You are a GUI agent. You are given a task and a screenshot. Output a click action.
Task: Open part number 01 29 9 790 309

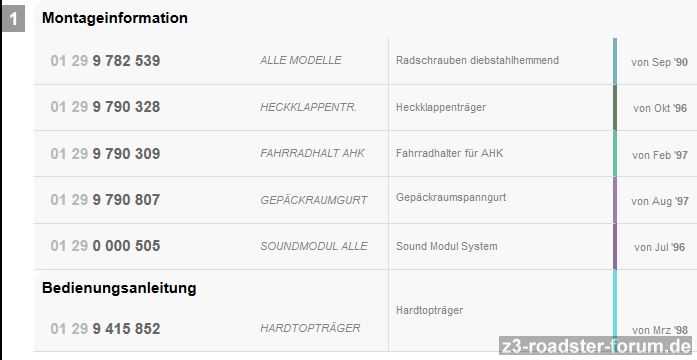tap(105, 154)
